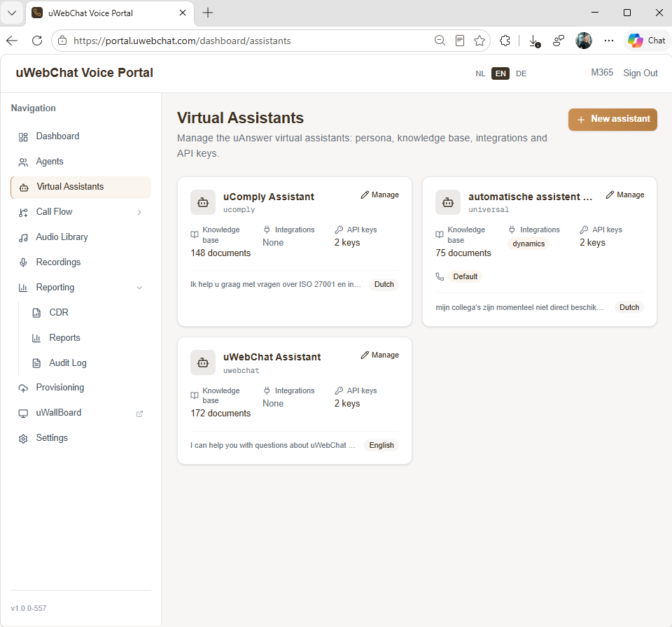Reload the page with the refresh icon

(37, 41)
